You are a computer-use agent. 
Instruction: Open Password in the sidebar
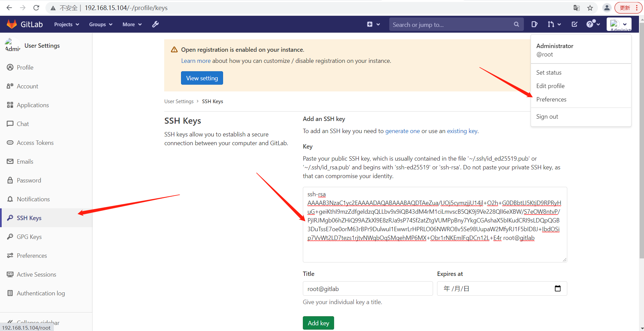tap(46, 180)
